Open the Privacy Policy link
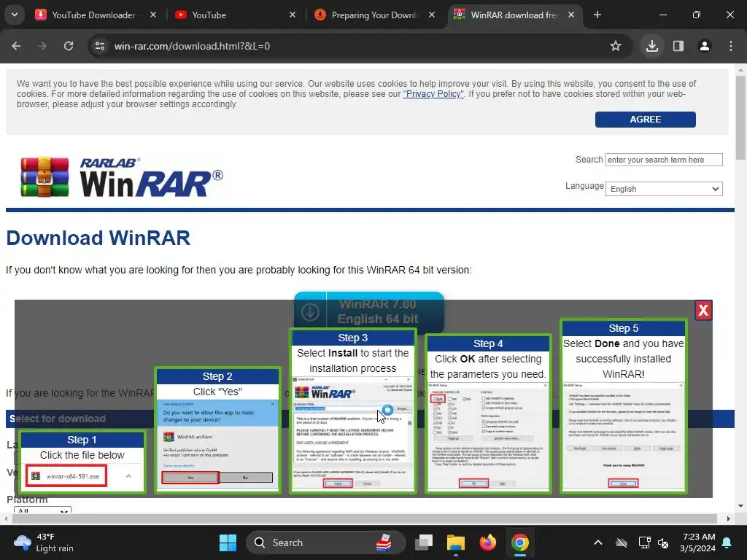Image resolution: width=747 pixels, height=560 pixels. point(433,94)
